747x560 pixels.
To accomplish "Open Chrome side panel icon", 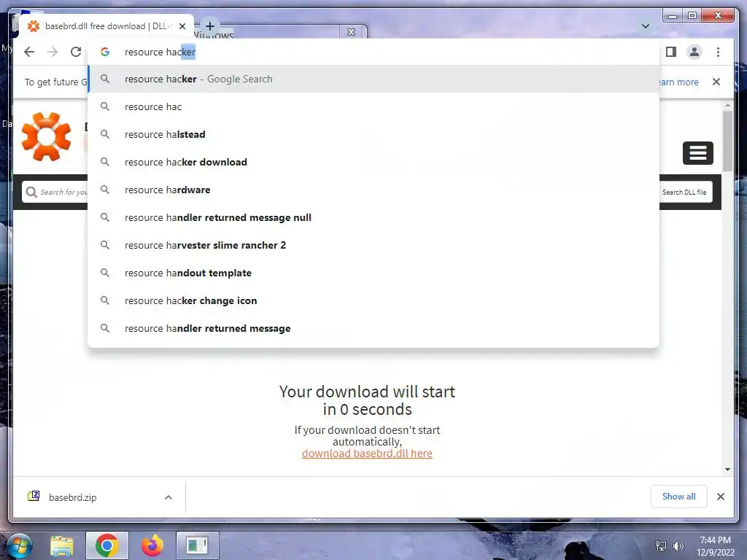I will coord(671,52).
